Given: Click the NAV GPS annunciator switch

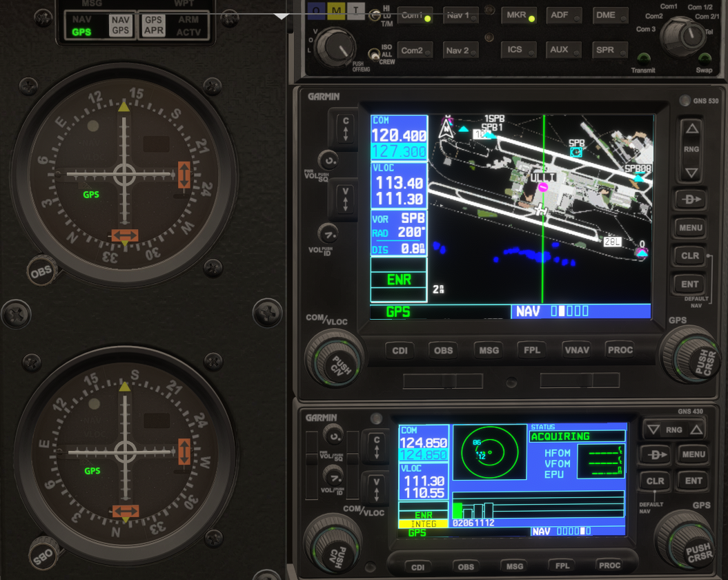Looking at the screenshot, I should (120, 26).
